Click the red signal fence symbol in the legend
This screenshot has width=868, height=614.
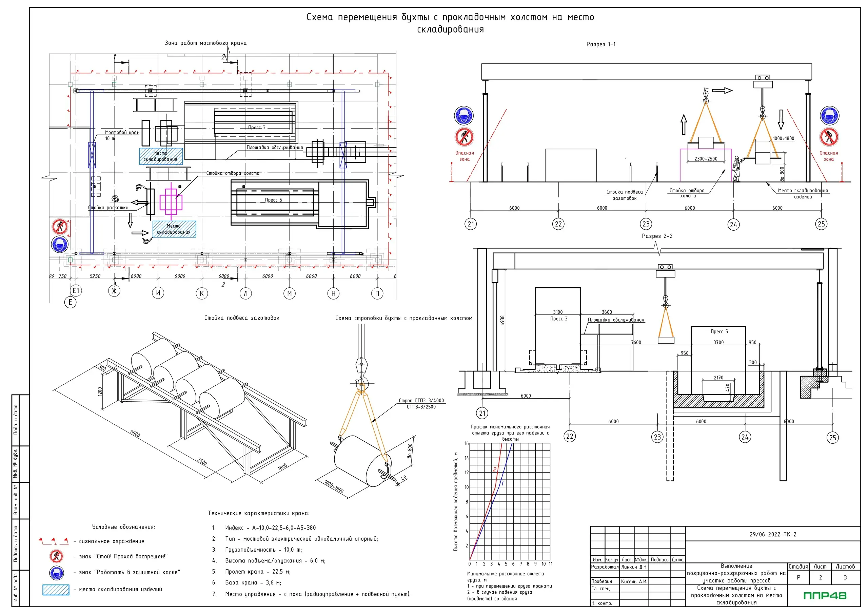click(54, 541)
